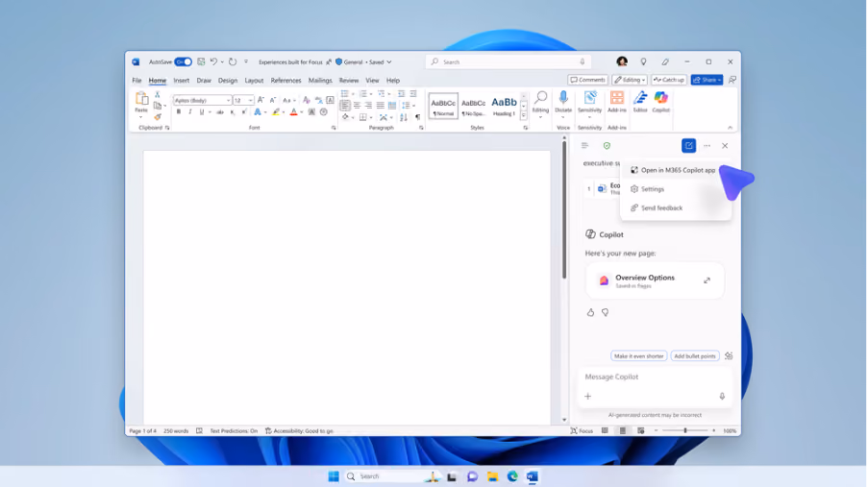Click the Justify alignment icon

(381, 105)
